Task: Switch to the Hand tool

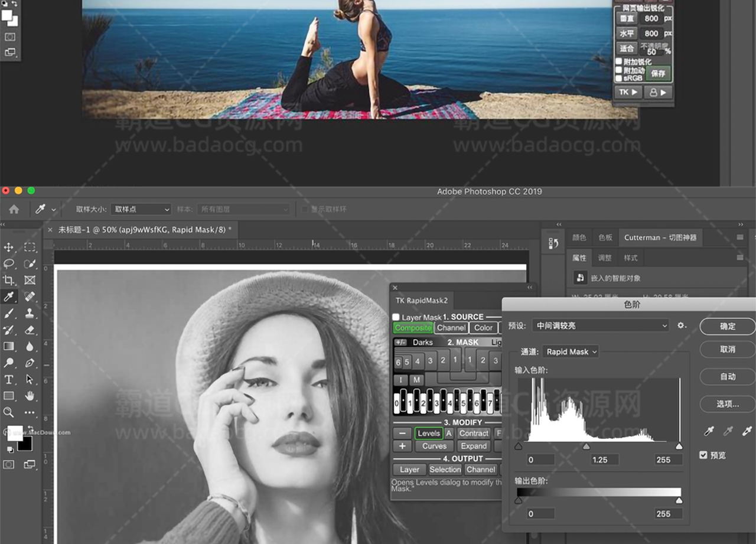Action: (30, 396)
